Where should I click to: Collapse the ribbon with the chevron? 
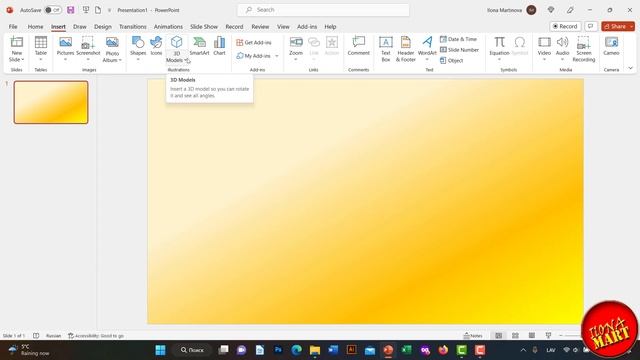pyautogui.click(x=630, y=68)
